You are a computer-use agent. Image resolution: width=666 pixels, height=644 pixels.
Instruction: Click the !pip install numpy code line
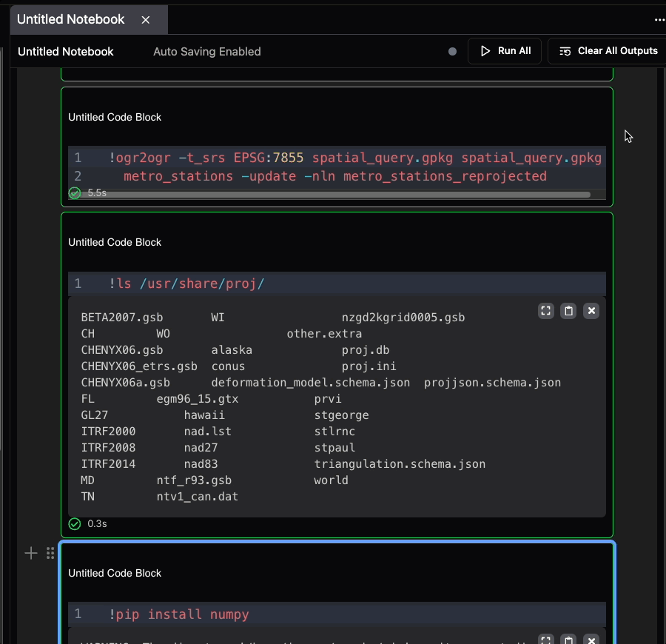point(179,614)
